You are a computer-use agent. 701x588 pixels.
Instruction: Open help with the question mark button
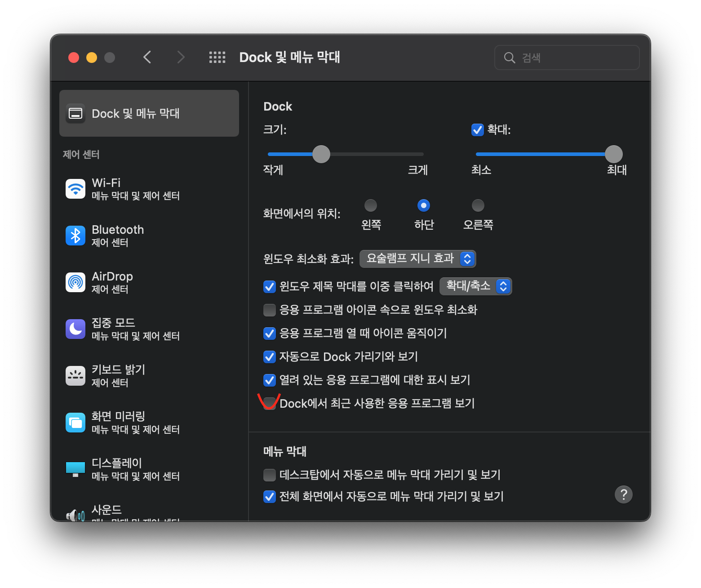click(x=624, y=494)
